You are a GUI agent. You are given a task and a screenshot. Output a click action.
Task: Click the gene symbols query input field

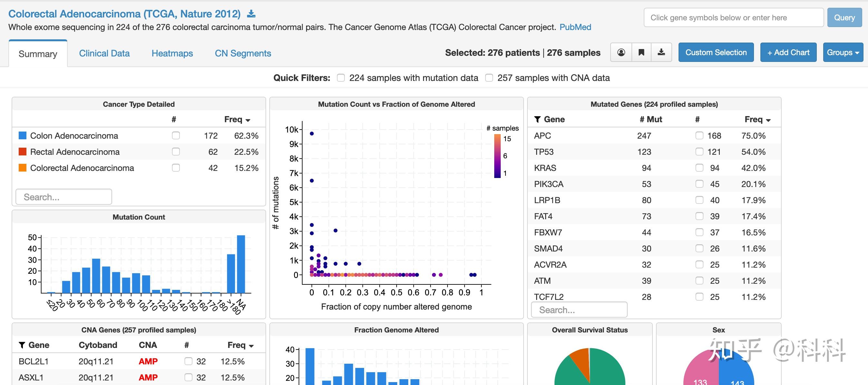(734, 17)
